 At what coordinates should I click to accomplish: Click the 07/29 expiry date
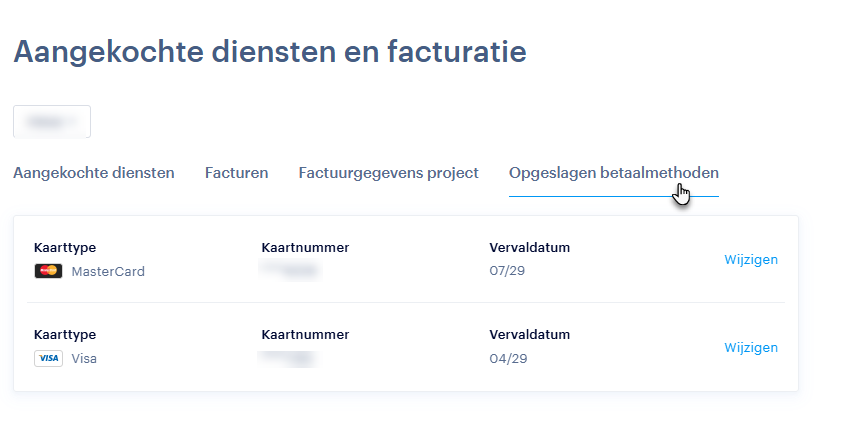tap(508, 271)
